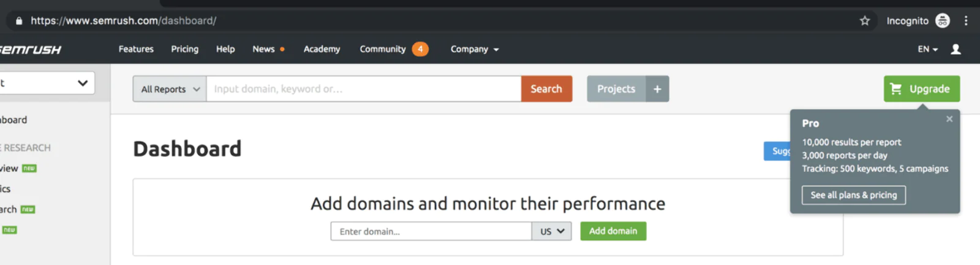Bookmark this page with the star icon
980x265 pixels.
[x=864, y=21]
